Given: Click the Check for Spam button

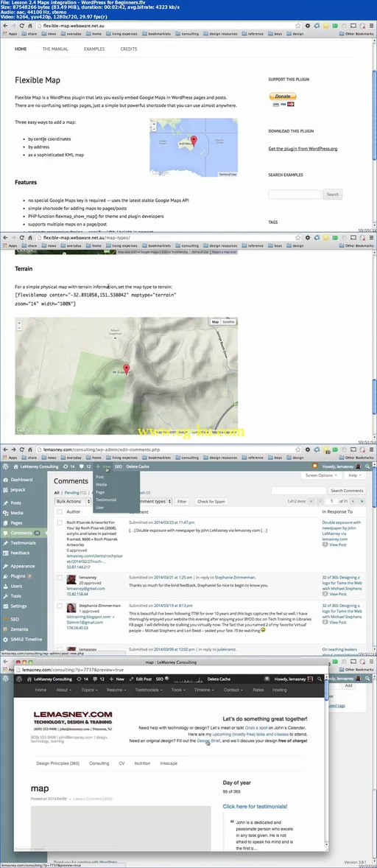Looking at the screenshot, I should pyautogui.click(x=210, y=502).
